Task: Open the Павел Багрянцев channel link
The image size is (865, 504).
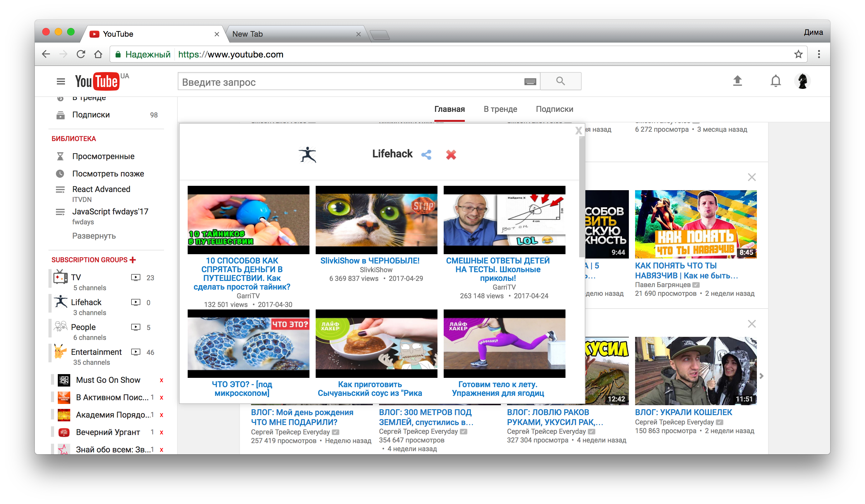Action: point(662,285)
